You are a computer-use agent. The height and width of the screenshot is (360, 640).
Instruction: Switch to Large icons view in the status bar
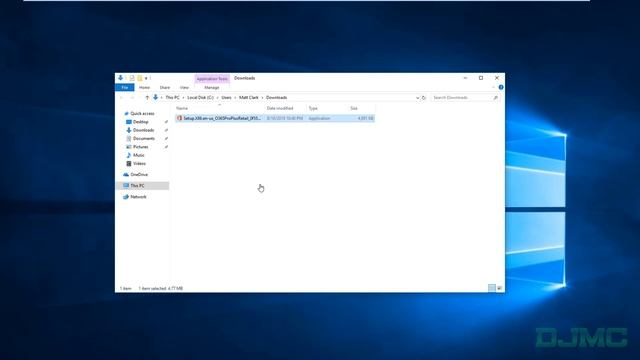[500, 288]
